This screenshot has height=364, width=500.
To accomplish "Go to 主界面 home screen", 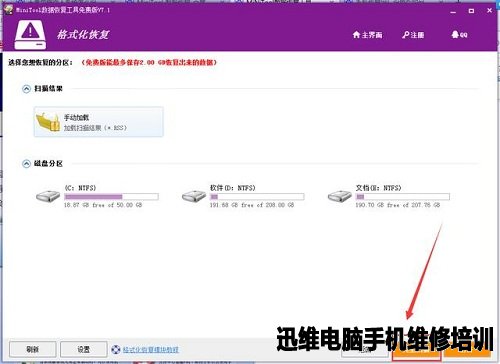I will (x=367, y=35).
